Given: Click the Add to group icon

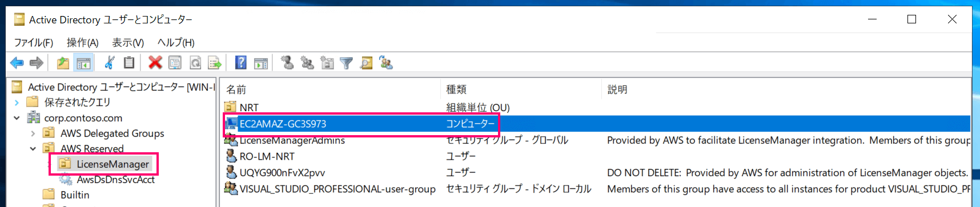Looking at the screenshot, I should (x=386, y=63).
